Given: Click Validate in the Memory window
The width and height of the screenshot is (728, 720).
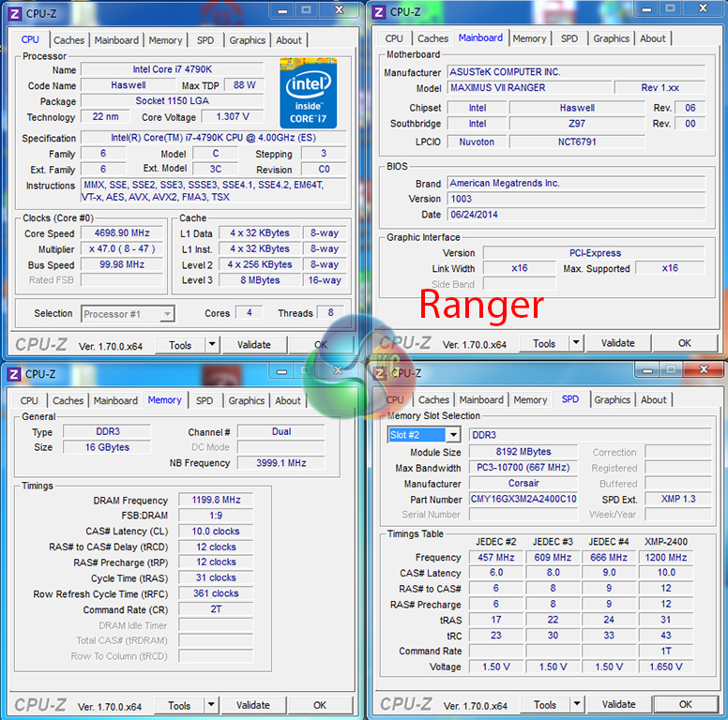Looking at the screenshot, I should (x=253, y=705).
